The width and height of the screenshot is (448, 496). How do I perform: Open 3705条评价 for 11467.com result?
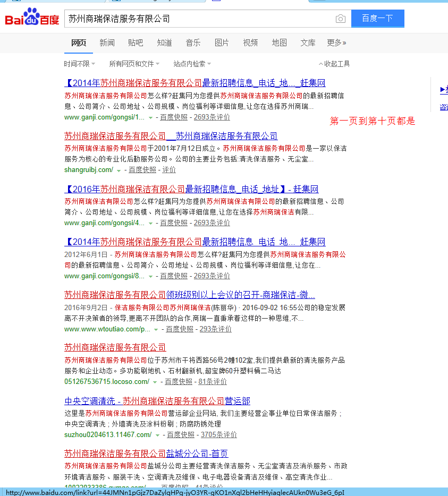pos(219,434)
